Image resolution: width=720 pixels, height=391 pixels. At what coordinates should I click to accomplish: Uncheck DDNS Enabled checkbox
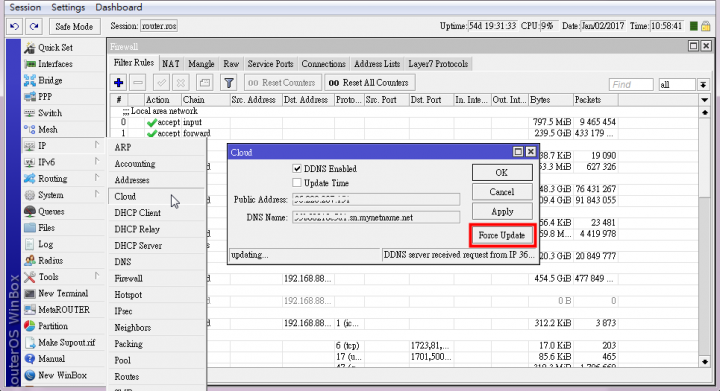(297, 169)
